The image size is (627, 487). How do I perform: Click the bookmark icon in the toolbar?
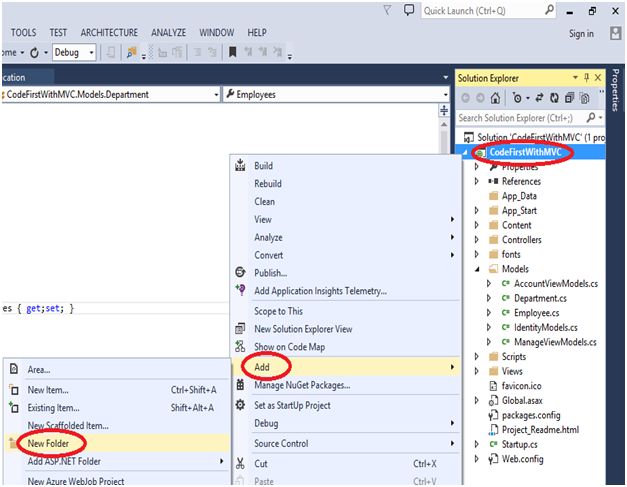coord(232,52)
